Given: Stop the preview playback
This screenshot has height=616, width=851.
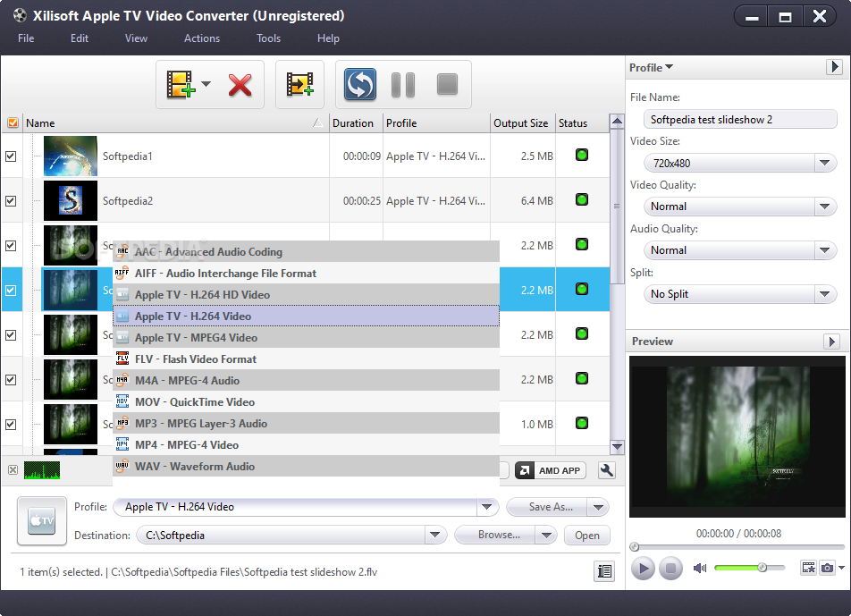Looking at the screenshot, I should (x=670, y=569).
